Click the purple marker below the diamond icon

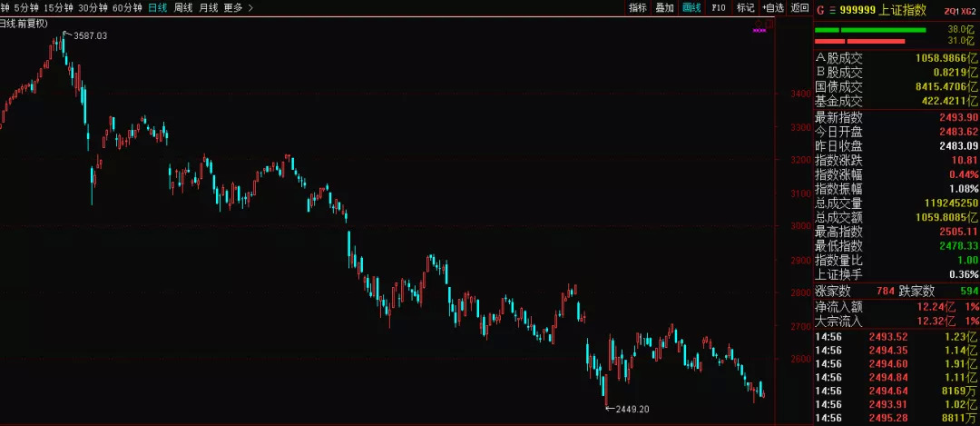[759, 30]
